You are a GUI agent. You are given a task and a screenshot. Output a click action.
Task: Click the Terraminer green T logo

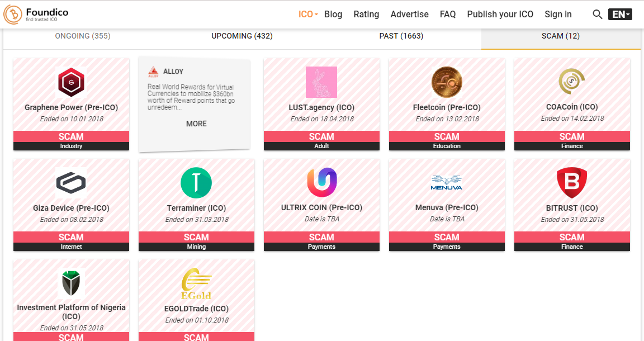click(196, 183)
